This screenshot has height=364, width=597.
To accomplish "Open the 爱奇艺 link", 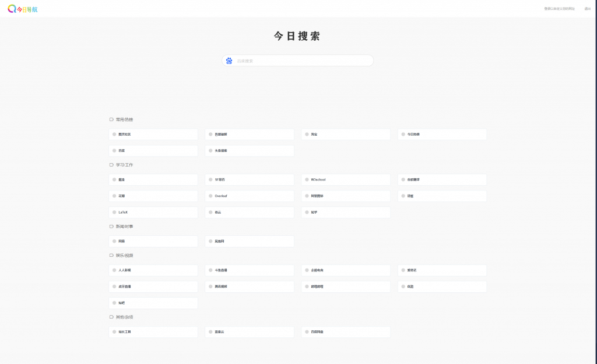I will [x=443, y=270].
